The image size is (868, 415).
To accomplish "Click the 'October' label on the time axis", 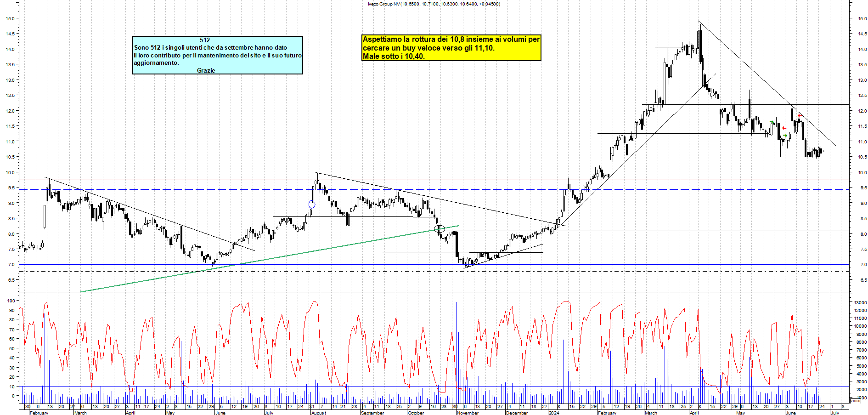I will [416, 413].
